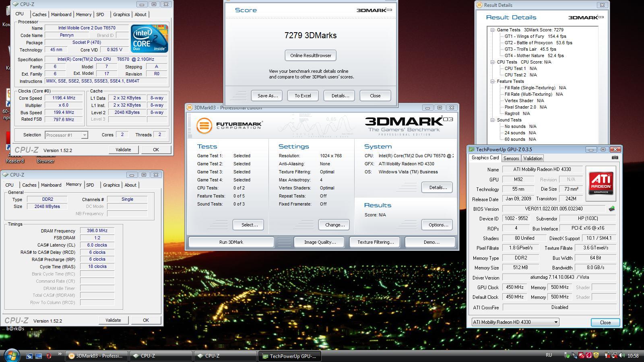The image size is (644, 362).
Task: Open the volume speaker tray icon
Action: pyautogui.click(x=622, y=356)
